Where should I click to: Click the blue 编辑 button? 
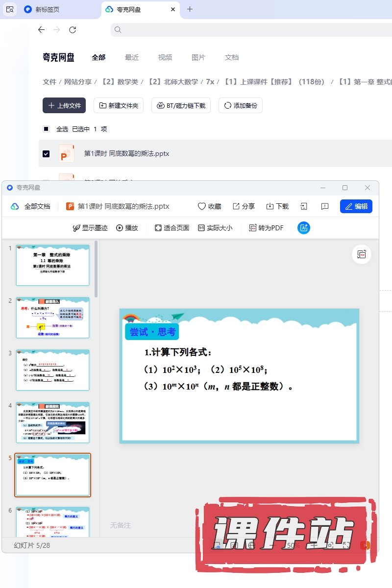click(356, 206)
